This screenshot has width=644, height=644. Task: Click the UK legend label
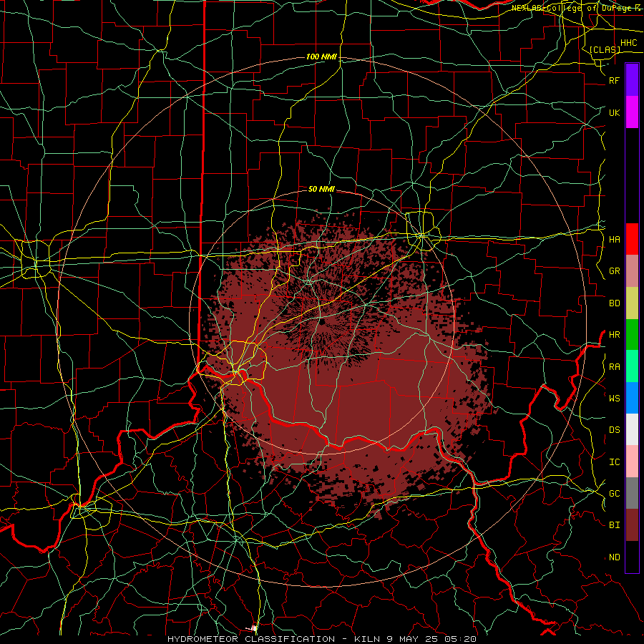(x=615, y=112)
